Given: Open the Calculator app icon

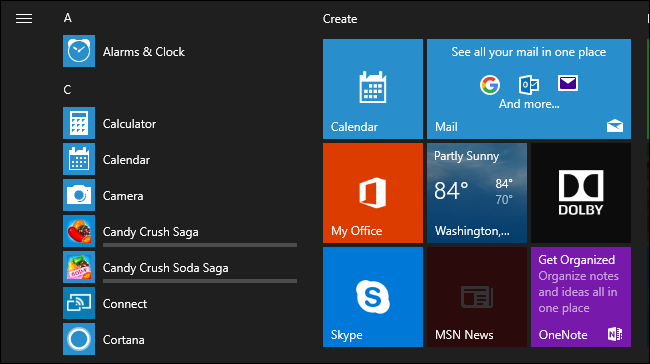Looking at the screenshot, I should tap(79, 123).
